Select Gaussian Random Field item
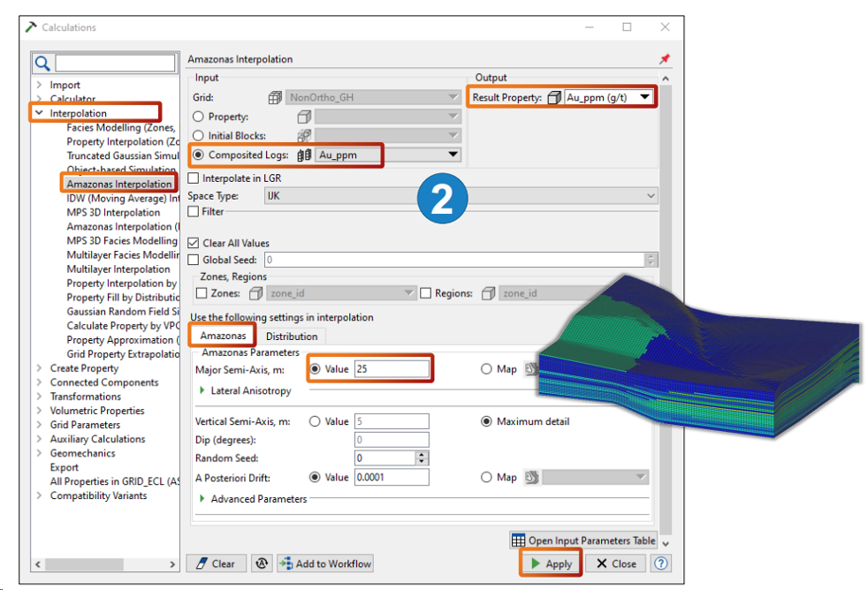Image resolution: width=868 pixels, height=590 pixels. tap(122, 311)
